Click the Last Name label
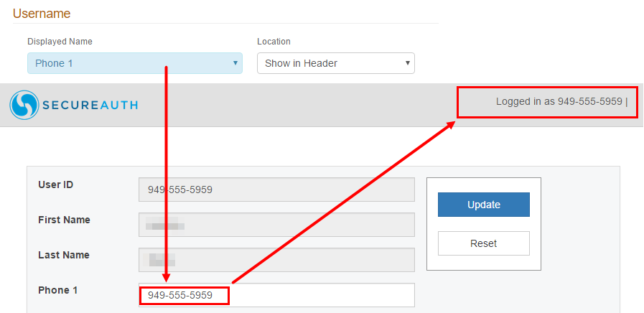The width and height of the screenshot is (644, 313). click(63, 255)
